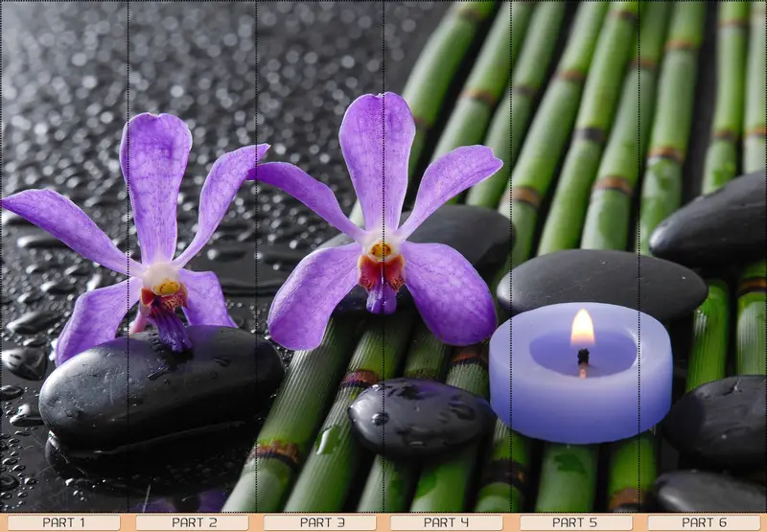Select the PART 6 label
Image resolution: width=767 pixels, height=532 pixels.
704,522
